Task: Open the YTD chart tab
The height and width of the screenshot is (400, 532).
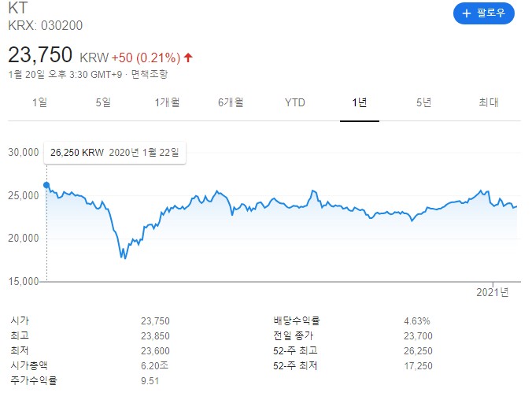Action: pos(295,102)
